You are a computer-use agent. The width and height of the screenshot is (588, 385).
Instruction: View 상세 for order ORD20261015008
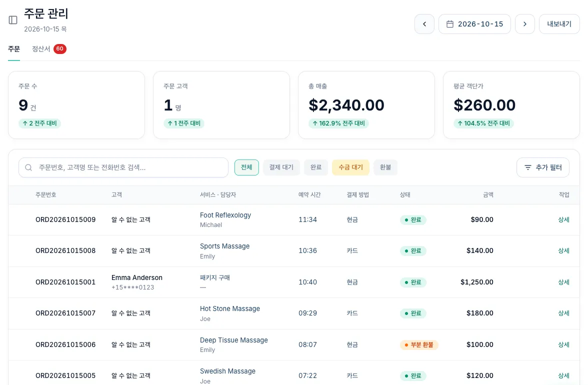pyautogui.click(x=563, y=251)
